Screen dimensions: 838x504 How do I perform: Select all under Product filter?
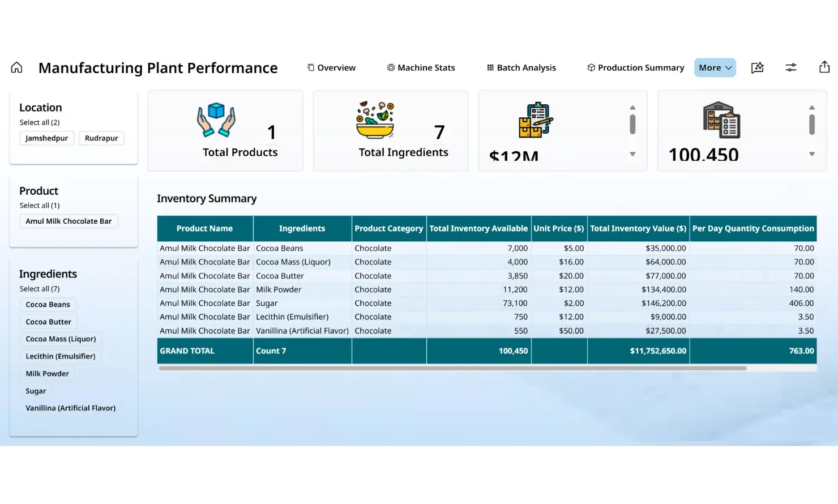pos(40,206)
